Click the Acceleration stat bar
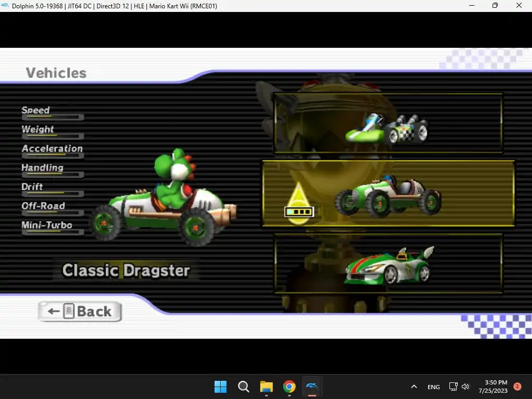 (x=52, y=156)
